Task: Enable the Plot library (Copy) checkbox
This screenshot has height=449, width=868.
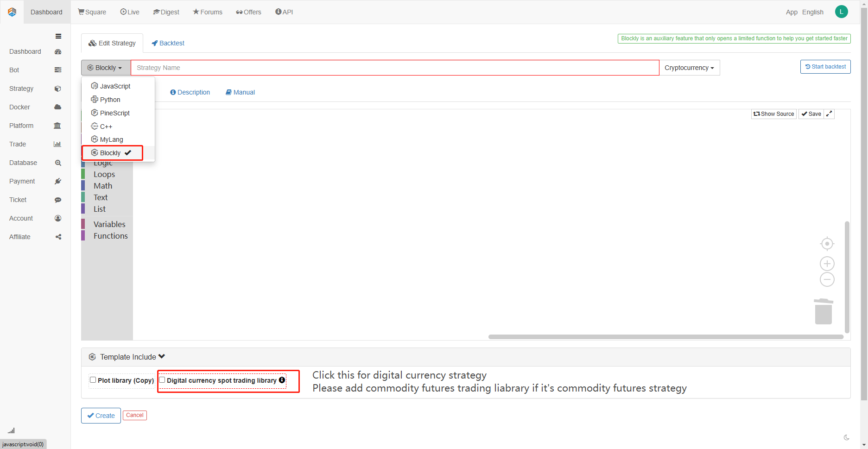Action: pyautogui.click(x=93, y=380)
